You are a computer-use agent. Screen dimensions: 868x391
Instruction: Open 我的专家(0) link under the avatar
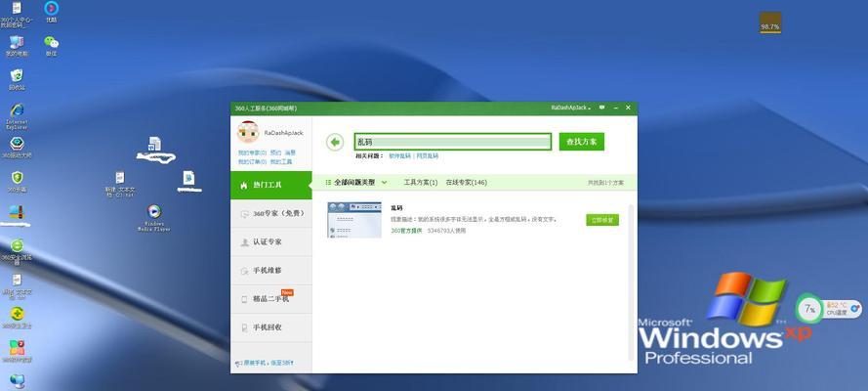[x=253, y=152]
